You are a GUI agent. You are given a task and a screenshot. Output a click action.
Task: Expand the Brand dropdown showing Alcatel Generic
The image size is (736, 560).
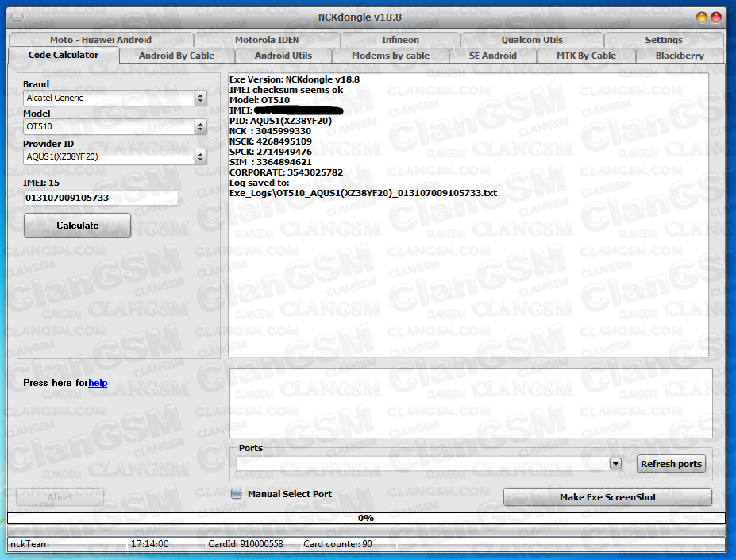[201, 98]
